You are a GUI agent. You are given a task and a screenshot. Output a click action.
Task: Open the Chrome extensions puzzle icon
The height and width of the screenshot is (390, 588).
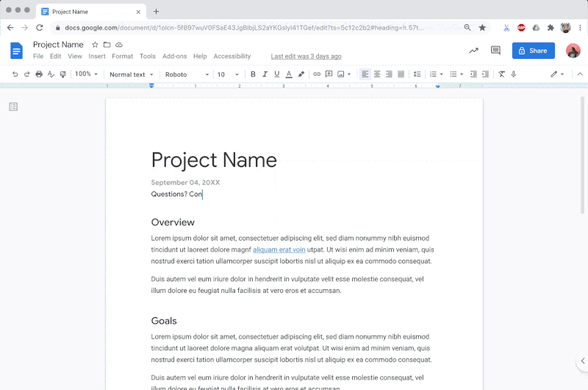[x=551, y=27]
